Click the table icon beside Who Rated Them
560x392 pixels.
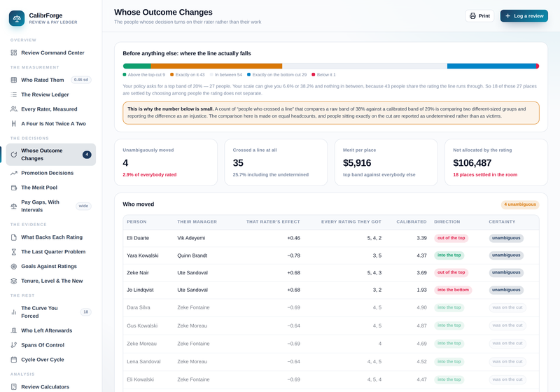(x=13, y=80)
